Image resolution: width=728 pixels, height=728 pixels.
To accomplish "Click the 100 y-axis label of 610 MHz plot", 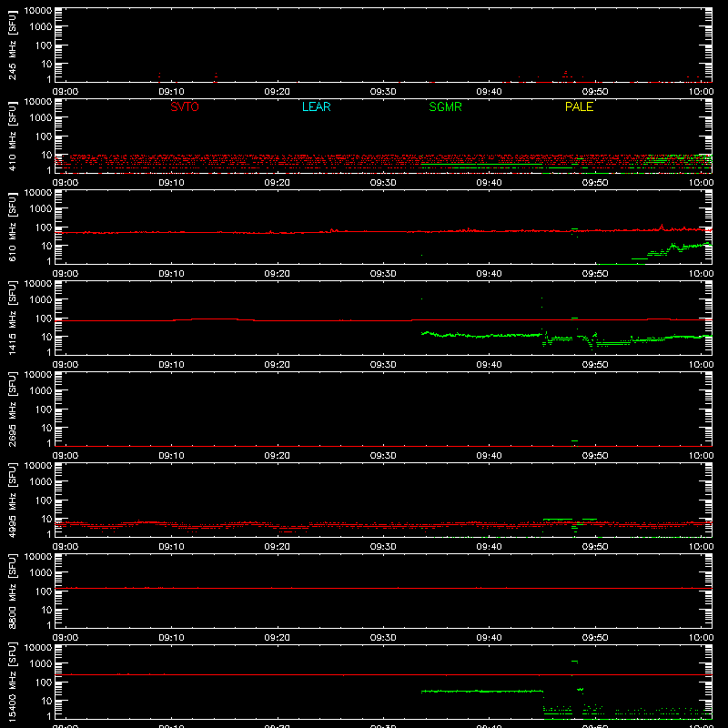I will tap(43, 227).
